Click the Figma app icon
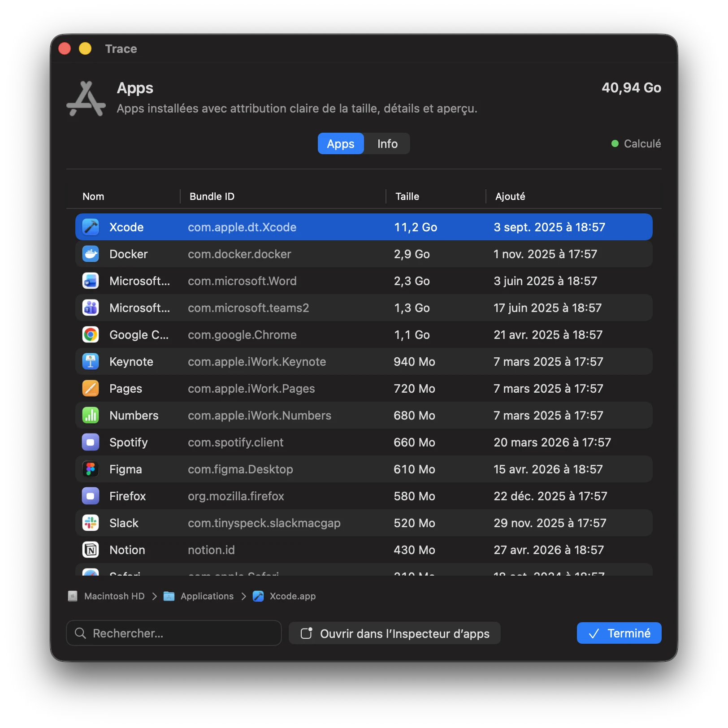This screenshot has height=728, width=728. [91, 469]
